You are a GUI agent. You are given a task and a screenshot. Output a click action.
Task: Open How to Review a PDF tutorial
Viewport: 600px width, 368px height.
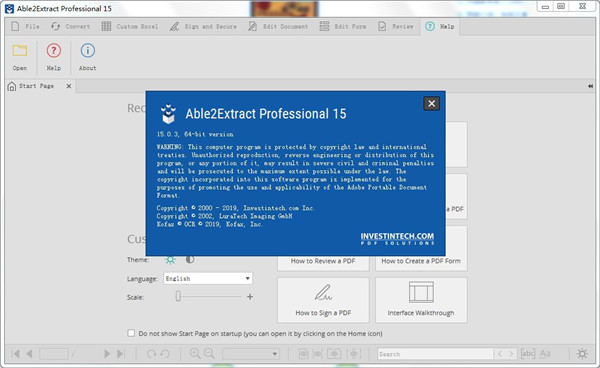[x=323, y=261]
